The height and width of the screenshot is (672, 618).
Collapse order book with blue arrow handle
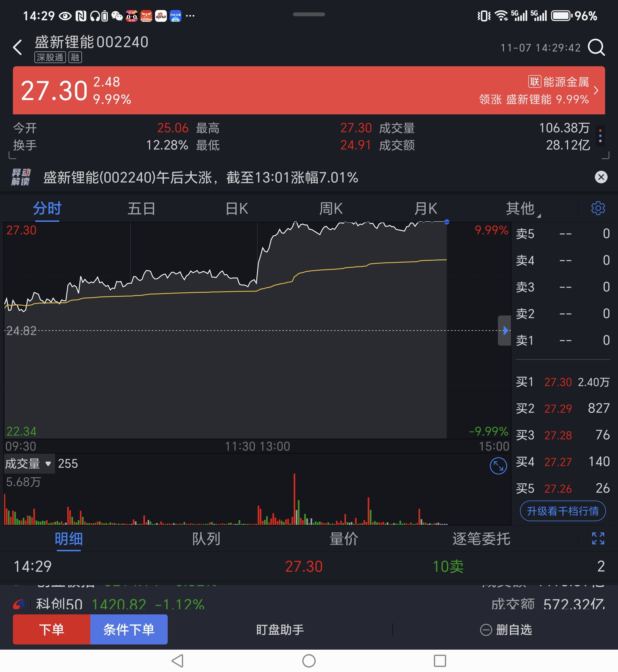click(504, 331)
